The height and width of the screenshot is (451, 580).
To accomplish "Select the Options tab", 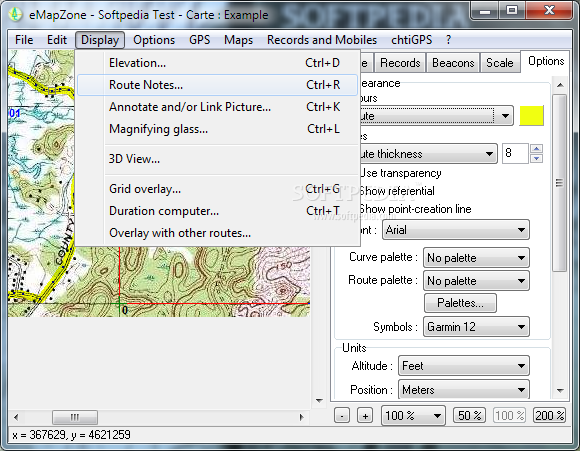I will pos(546,61).
